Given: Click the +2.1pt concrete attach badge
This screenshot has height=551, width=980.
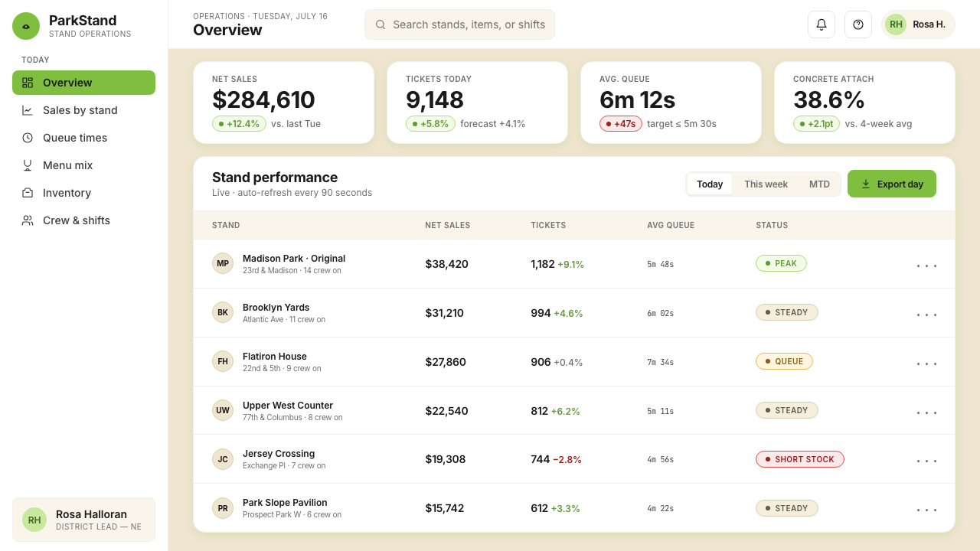Looking at the screenshot, I should (816, 123).
